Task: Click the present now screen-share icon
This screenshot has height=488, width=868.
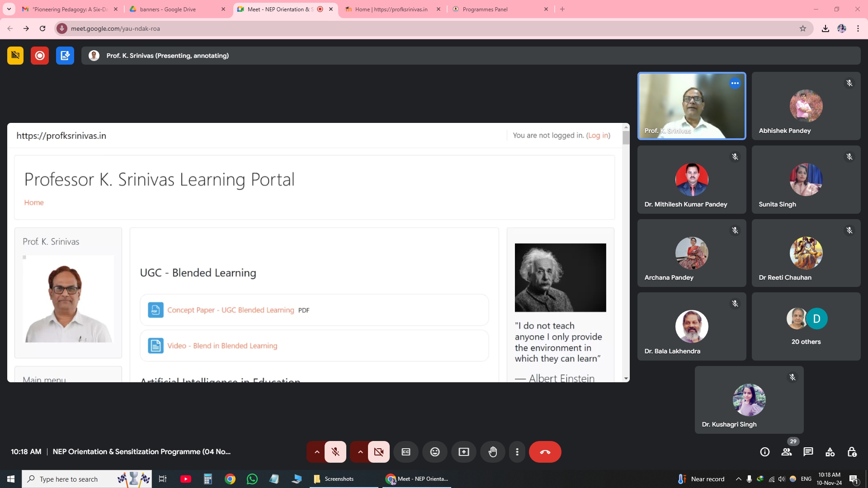Action: pyautogui.click(x=464, y=452)
